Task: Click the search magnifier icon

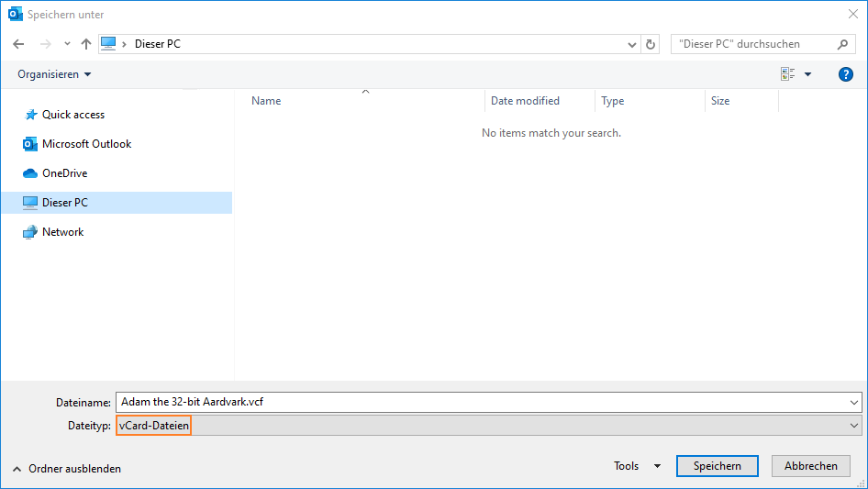Action: click(x=842, y=44)
